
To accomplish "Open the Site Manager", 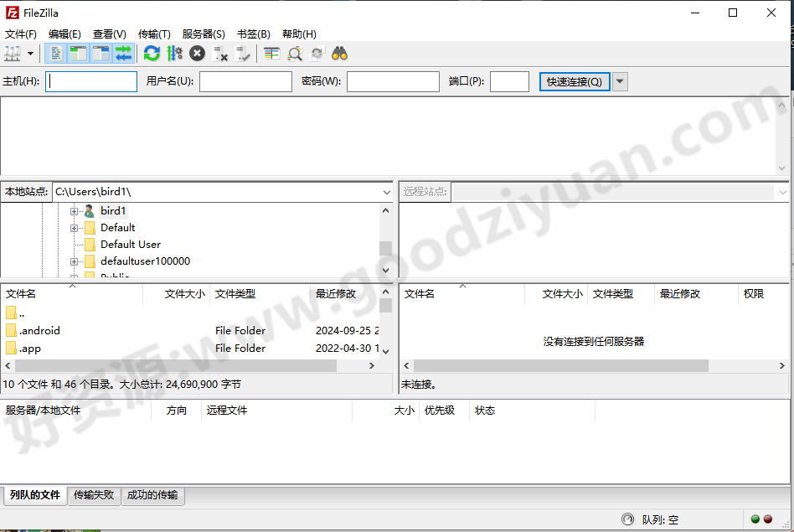I will [12, 54].
